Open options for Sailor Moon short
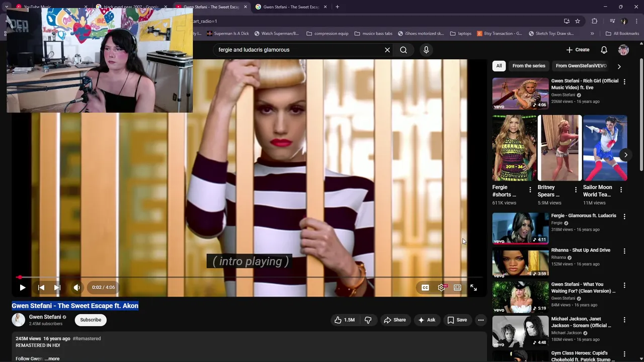 click(621, 190)
